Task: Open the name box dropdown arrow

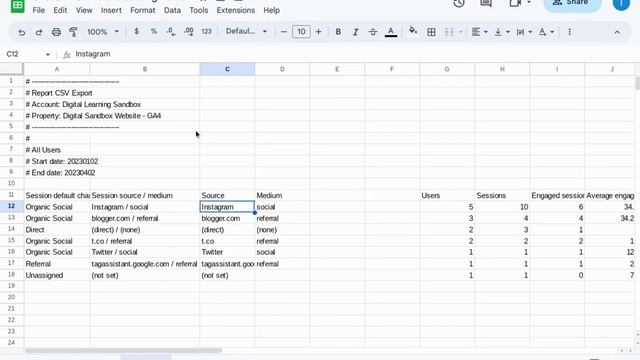Action: click(x=47, y=54)
